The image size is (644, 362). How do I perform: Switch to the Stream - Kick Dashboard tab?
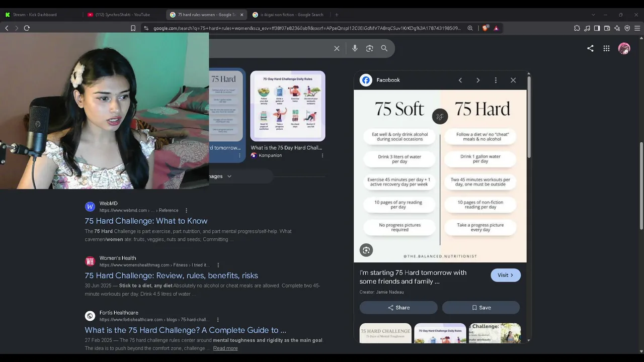[41, 15]
